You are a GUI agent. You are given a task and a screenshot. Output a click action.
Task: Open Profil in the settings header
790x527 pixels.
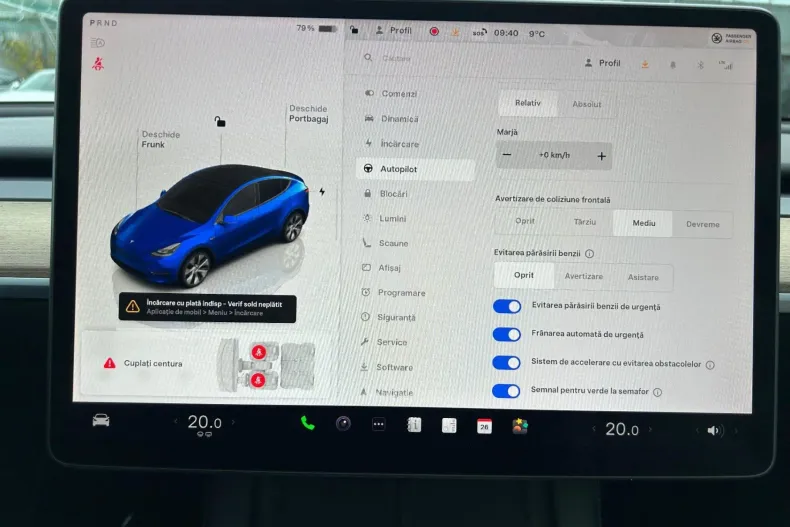point(603,63)
